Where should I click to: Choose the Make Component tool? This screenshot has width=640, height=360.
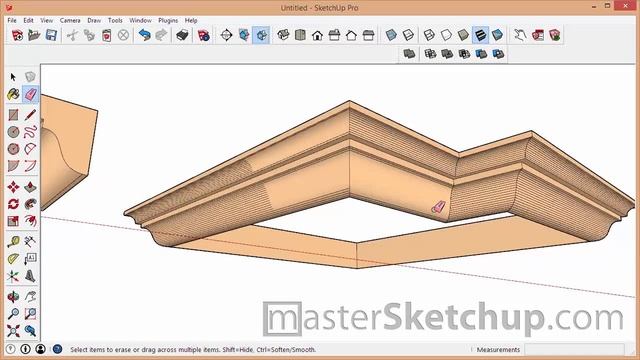coord(30,77)
